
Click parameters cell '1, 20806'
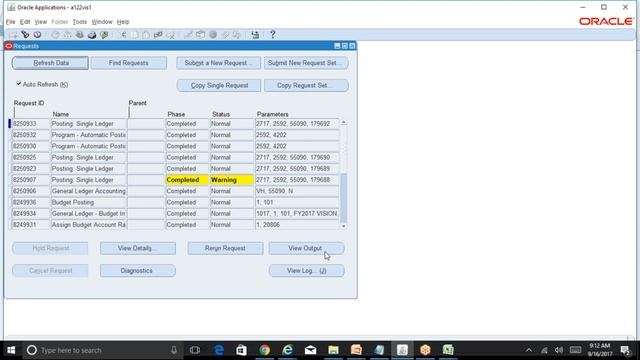[x=297, y=225]
